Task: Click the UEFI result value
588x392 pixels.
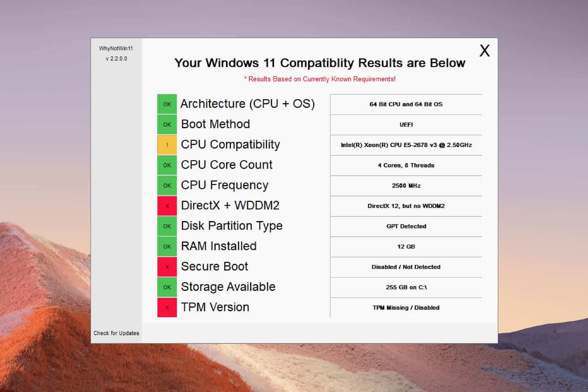Action: (x=406, y=125)
